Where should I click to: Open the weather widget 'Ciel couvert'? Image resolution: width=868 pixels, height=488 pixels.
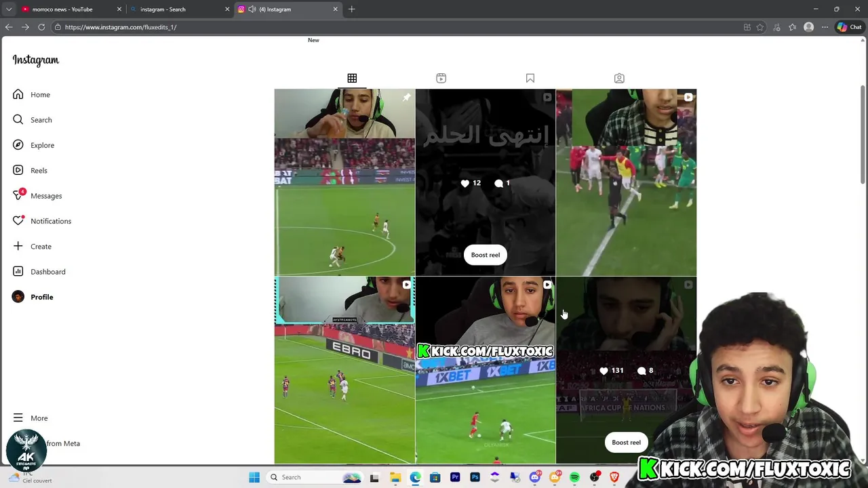tap(31, 477)
